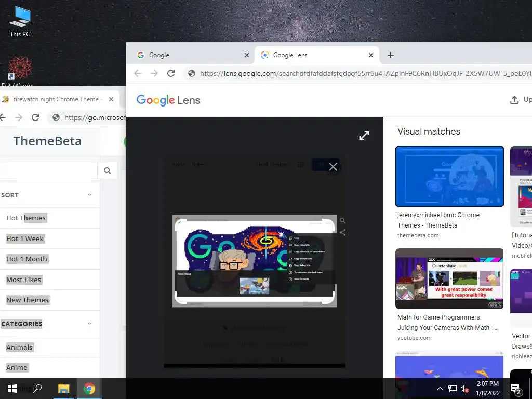This screenshot has height=399, width=532.
Task: Open the DataWagon desktop shortcut
Action: (20, 71)
